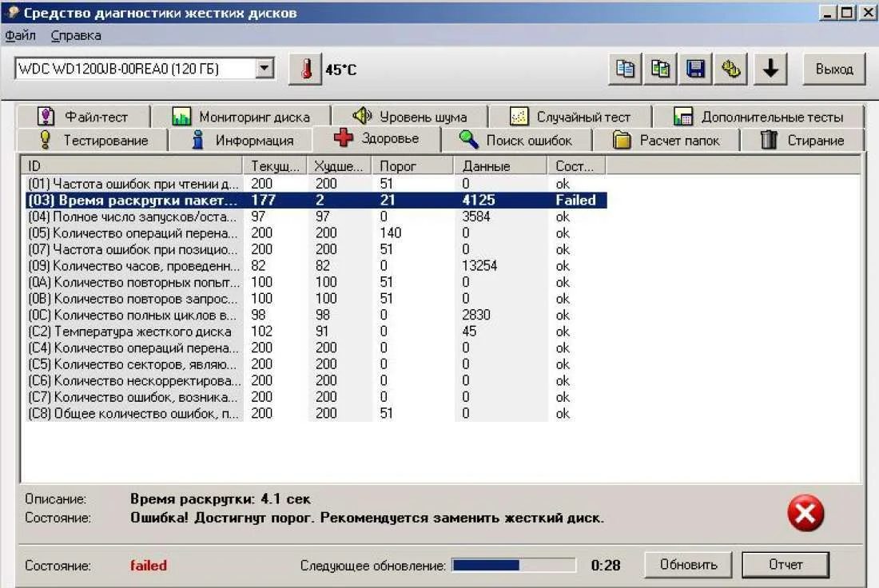Click the 0:28 countdown timer
Viewport: 879px width, 588px height.
click(606, 565)
